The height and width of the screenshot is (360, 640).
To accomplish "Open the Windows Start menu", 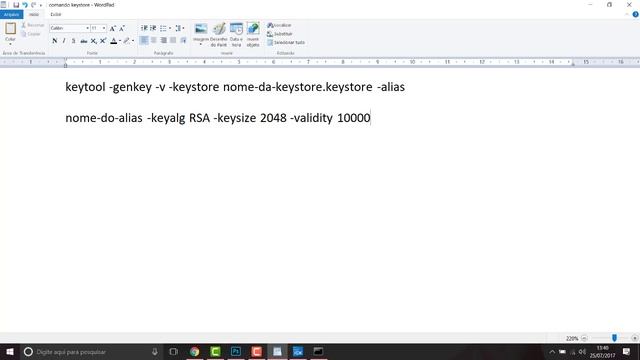I will pos(10,351).
